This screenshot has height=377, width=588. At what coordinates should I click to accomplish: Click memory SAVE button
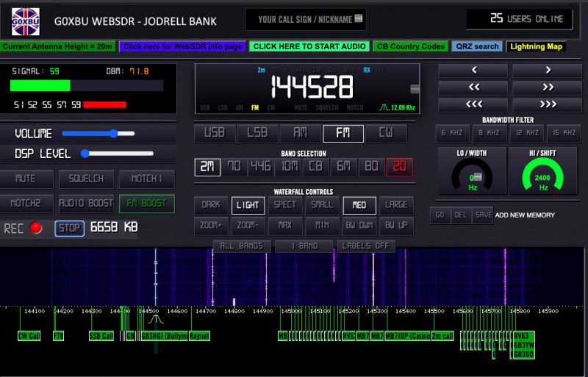click(x=483, y=215)
